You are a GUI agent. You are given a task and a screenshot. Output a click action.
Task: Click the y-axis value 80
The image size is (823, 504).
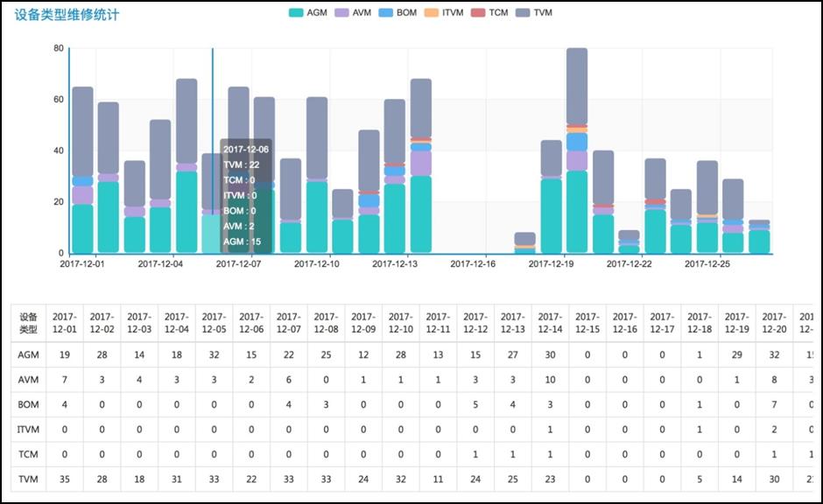tap(59, 48)
